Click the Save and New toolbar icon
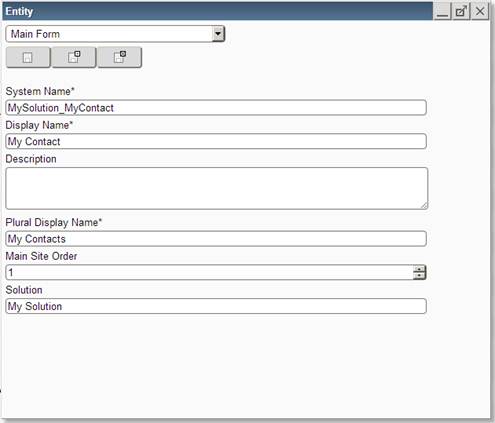This screenshot has width=495, height=423. [x=74, y=57]
